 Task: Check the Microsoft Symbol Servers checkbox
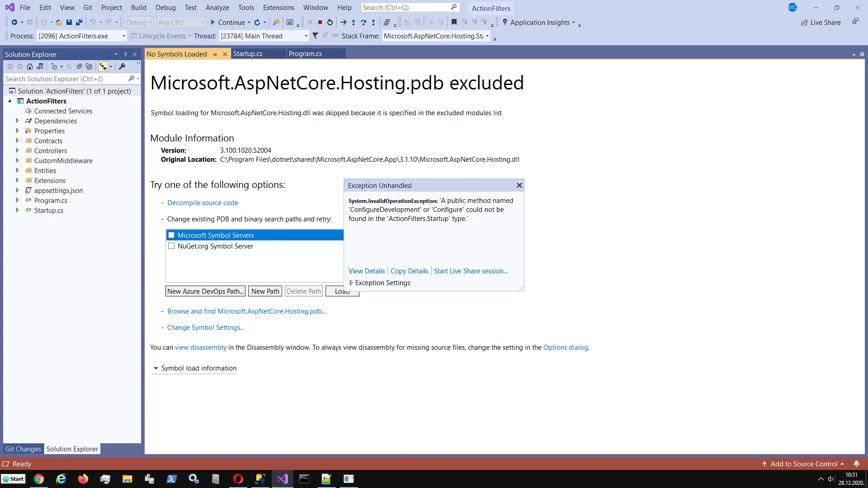point(171,235)
